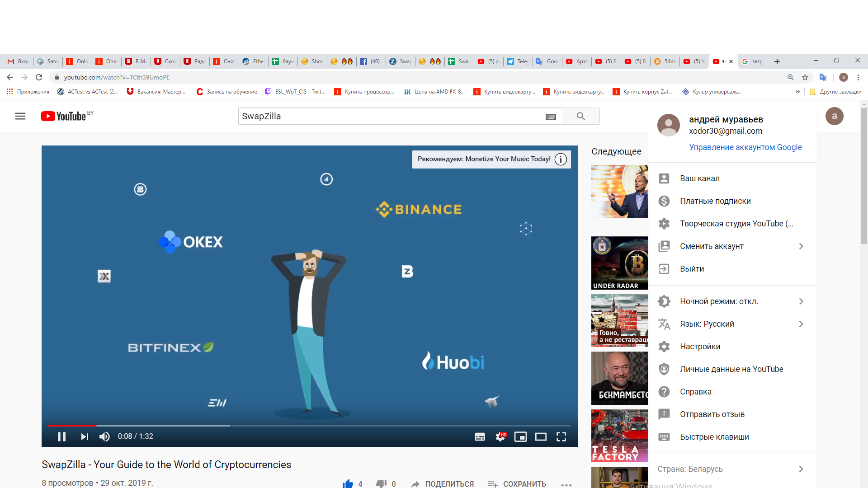The image size is (868, 488).
Task: Switch to the Telegram tab
Action: [518, 61]
